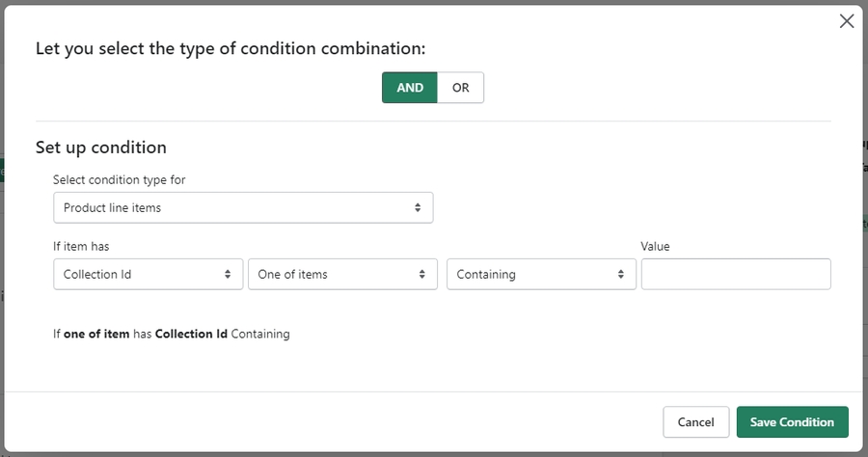The height and width of the screenshot is (457, 868).
Task: Click the 'Select condition type for' label
Action: pos(120,179)
